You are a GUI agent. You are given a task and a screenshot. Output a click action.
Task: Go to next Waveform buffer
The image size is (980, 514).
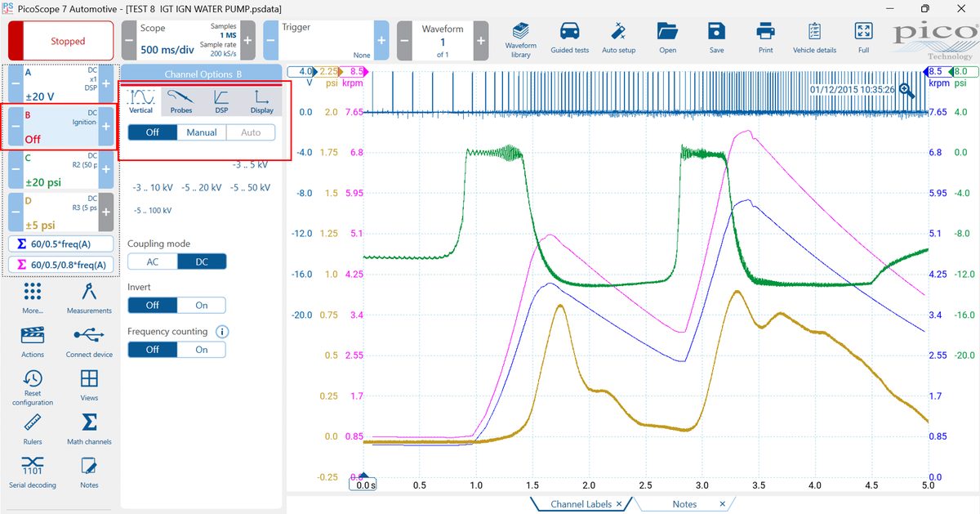(480, 41)
